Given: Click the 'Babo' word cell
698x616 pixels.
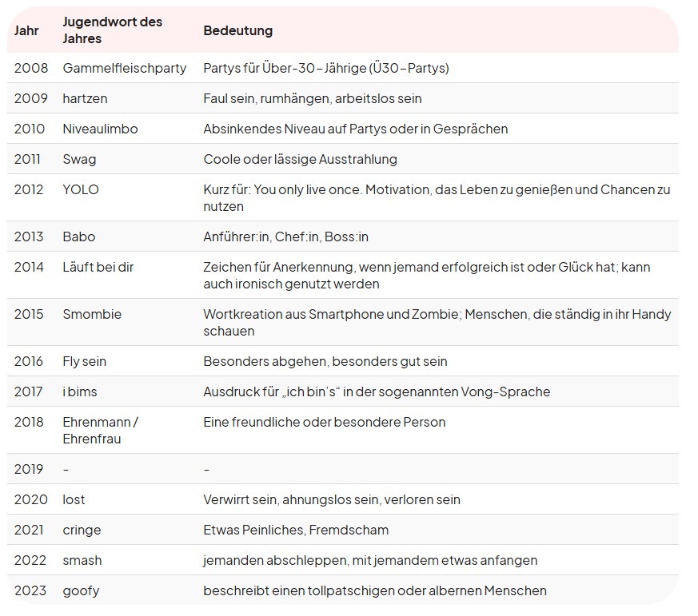Looking at the screenshot, I should pos(79,236).
